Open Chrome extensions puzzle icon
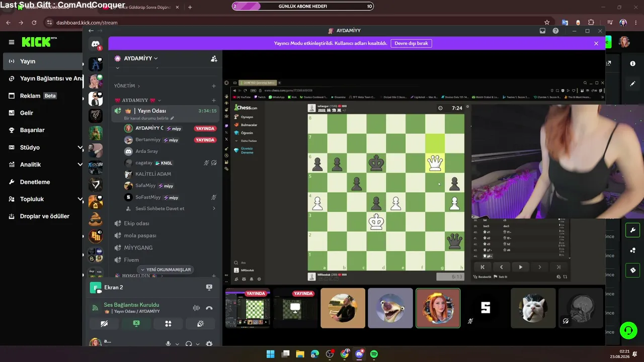Image resolution: width=644 pixels, height=362 pixels. (x=591, y=23)
